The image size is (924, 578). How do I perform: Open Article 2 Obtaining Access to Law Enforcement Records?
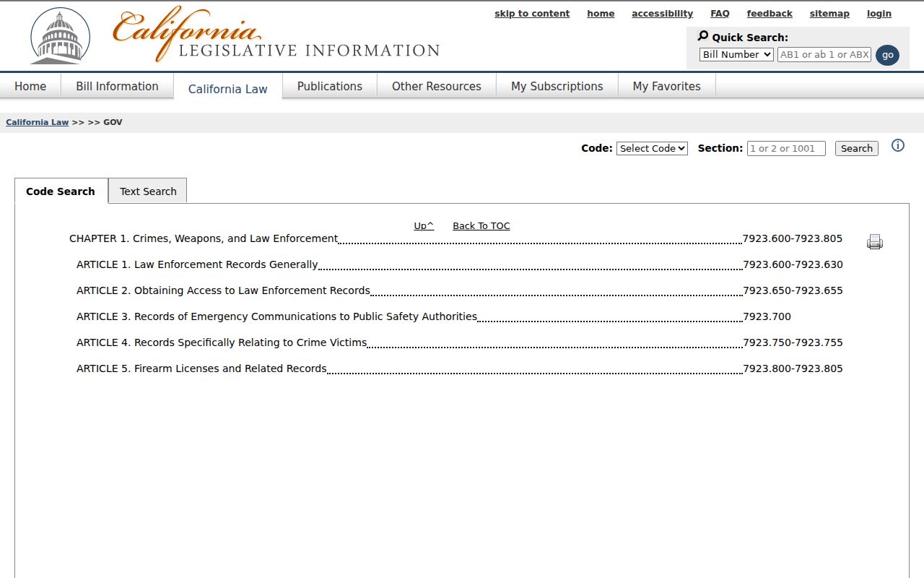click(x=223, y=290)
